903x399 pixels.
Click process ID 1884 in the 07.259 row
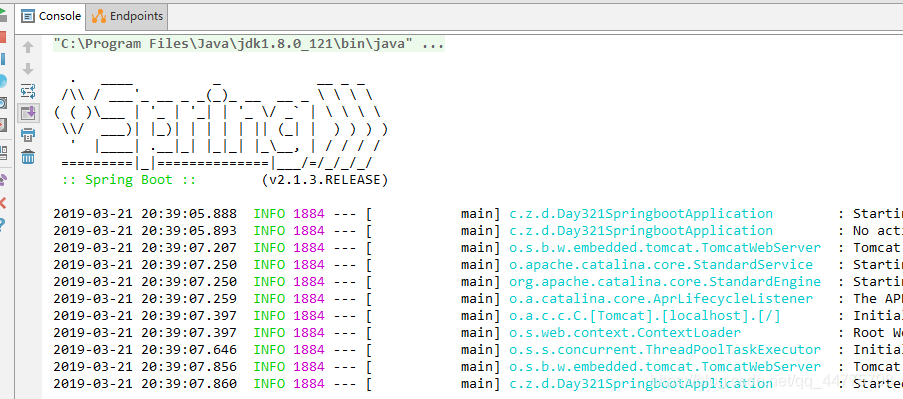[309, 299]
